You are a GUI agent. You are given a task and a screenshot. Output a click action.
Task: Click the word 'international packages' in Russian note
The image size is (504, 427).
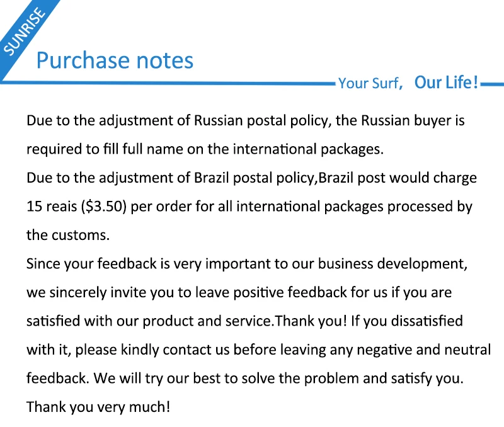click(308, 149)
